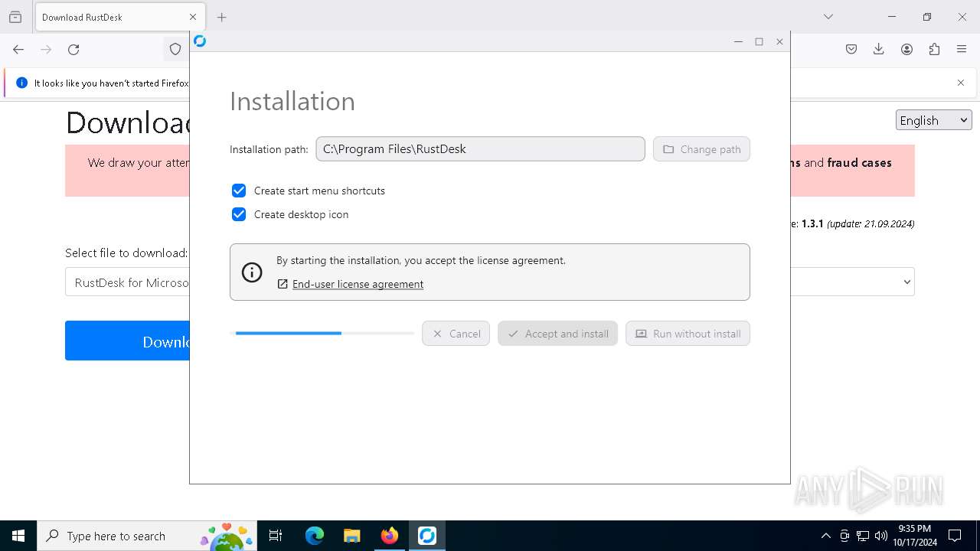Open File Explorer from taskbar

(351, 536)
